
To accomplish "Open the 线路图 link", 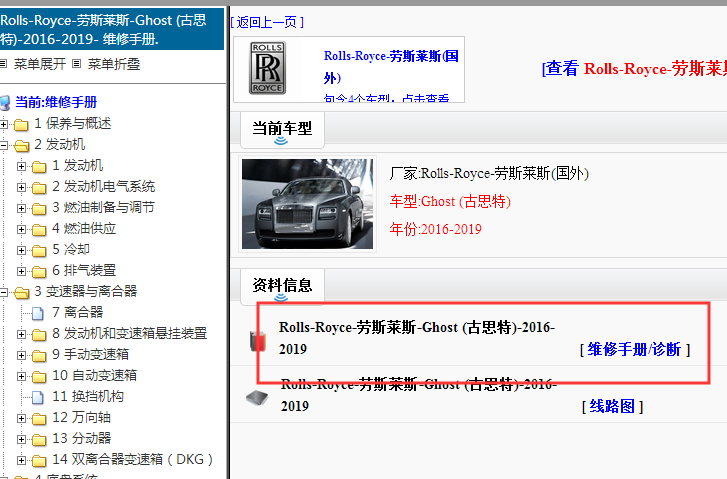I will click(612, 407).
